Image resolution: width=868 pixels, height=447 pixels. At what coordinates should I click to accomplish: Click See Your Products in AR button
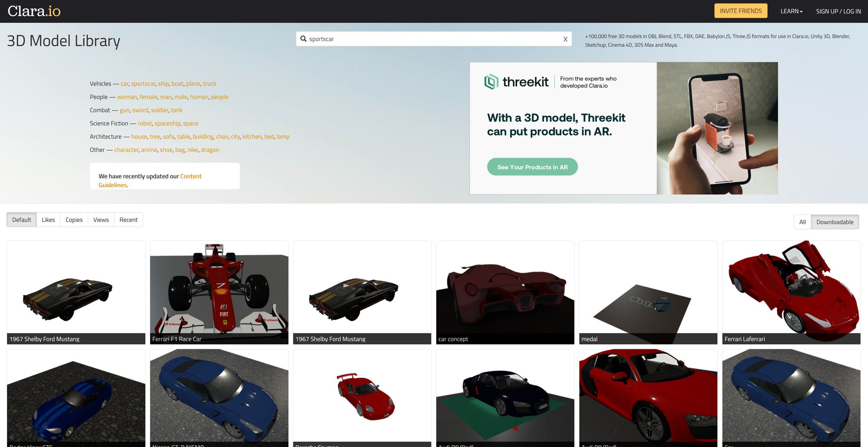point(532,167)
